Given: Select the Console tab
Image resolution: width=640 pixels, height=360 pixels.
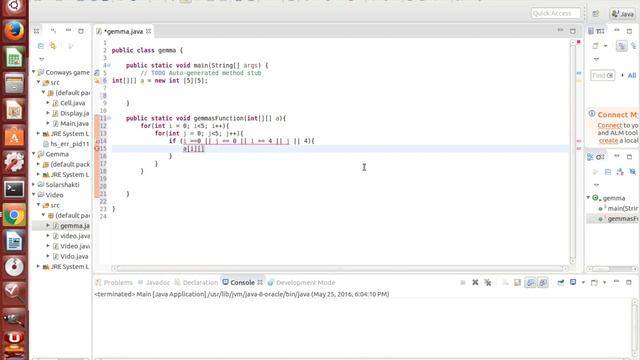Looking at the screenshot, I should [242, 282].
